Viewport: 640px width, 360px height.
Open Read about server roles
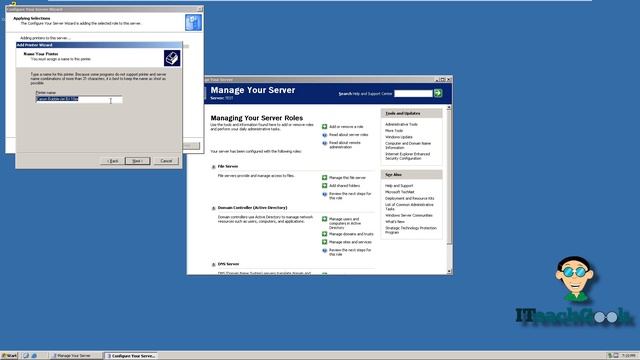[x=349, y=135]
